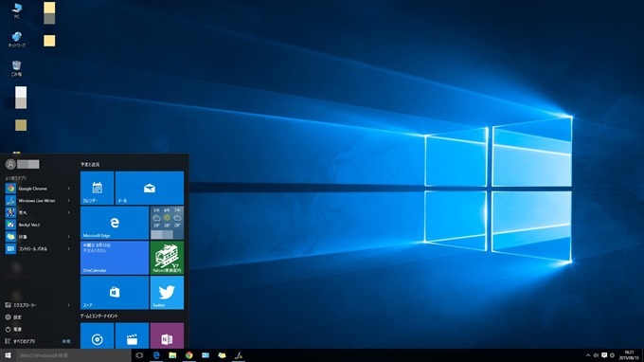This screenshot has width=644, height=362.
Task: Open File Explorer from the taskbar
Action: [172, 355]
